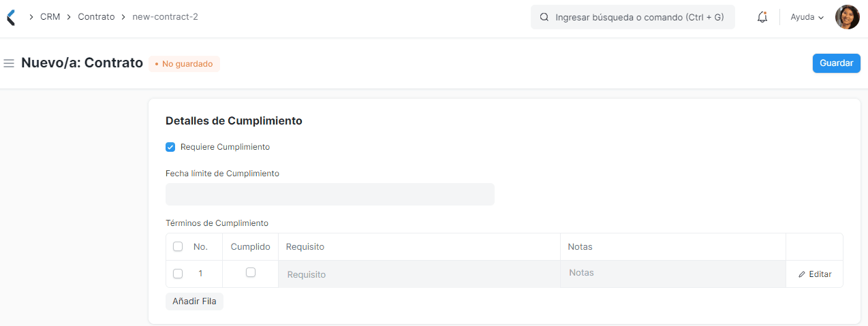Select row 1 checkbox in the terms table
This screenshot has width=868, height=326.
click(x=178, y=274)
